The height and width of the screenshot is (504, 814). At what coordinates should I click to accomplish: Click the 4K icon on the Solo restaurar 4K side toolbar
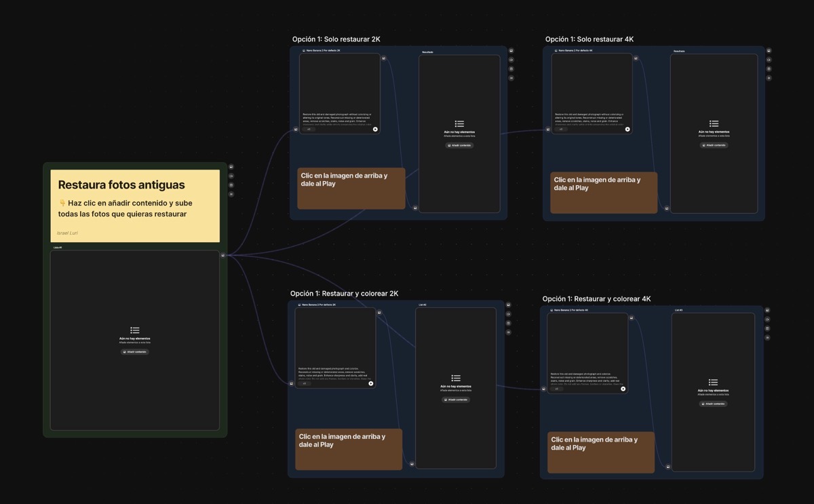[x=767, y=69]
